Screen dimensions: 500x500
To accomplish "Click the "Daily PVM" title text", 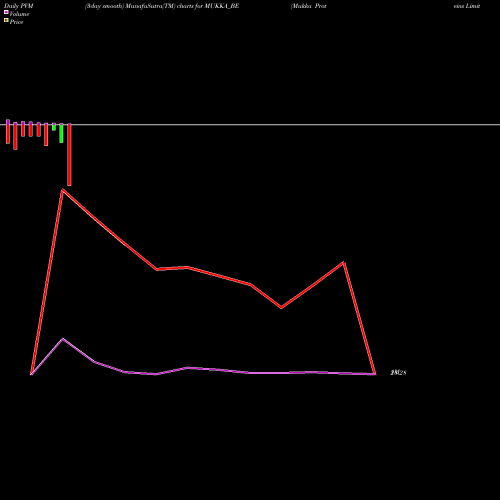I will [x=19, y=6].
